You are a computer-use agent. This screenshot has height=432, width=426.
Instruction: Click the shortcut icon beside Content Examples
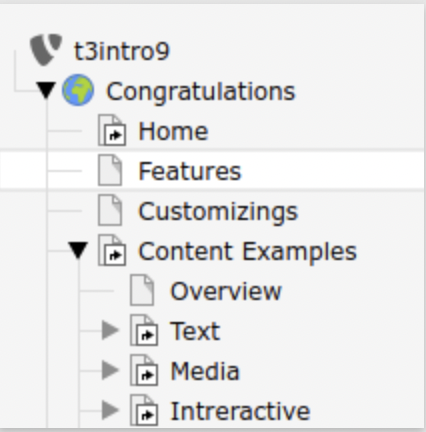(x=112, y=250)
